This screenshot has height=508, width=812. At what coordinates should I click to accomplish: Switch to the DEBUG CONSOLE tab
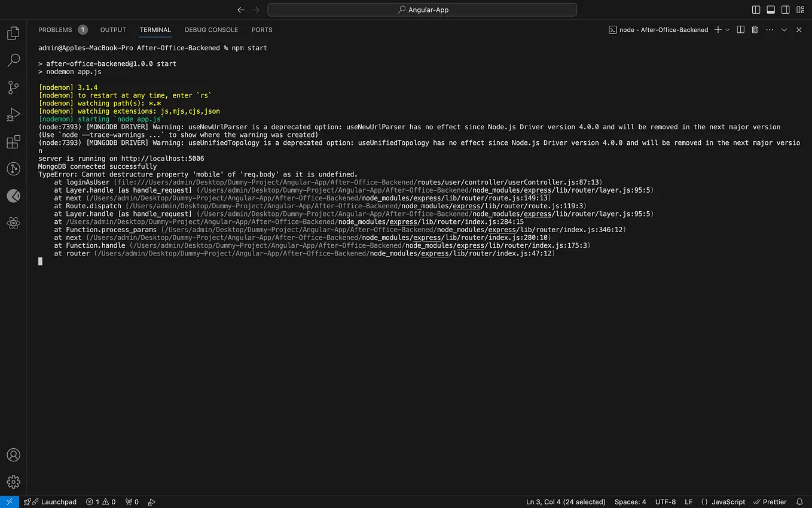pos(211,29)
